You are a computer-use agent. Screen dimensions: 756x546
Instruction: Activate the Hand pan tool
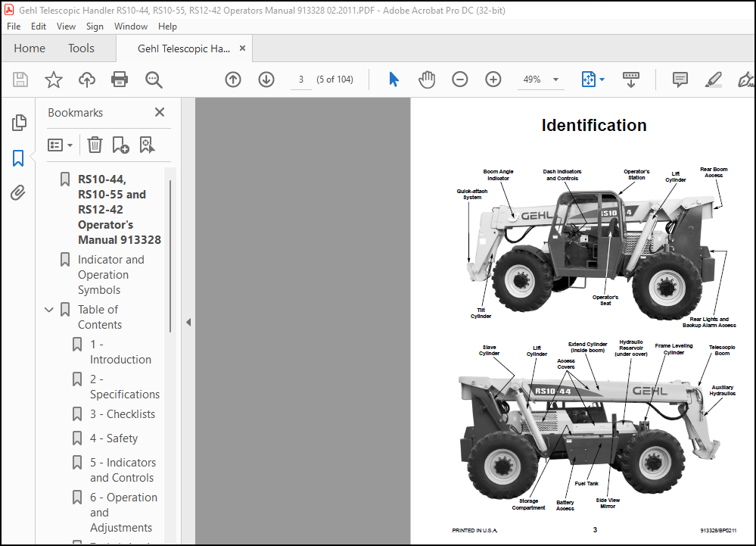[x=427, y=79]
